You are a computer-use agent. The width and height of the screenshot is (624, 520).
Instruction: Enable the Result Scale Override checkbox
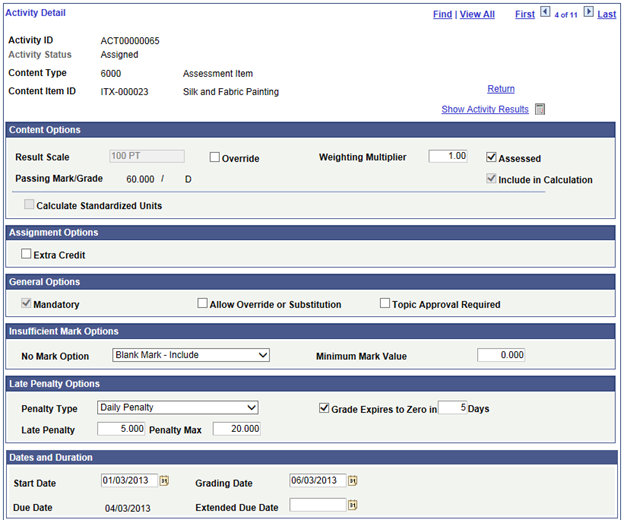point(214,157)
